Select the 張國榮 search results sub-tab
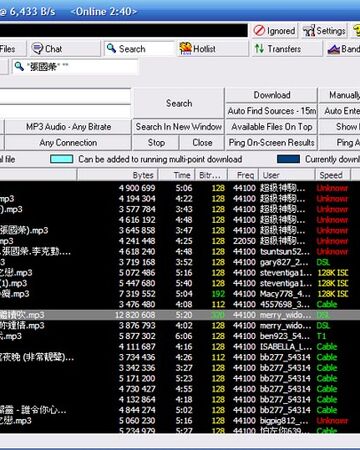Image resolution: width=360 pixels, height=450 pixels. (x=75, y=67)
